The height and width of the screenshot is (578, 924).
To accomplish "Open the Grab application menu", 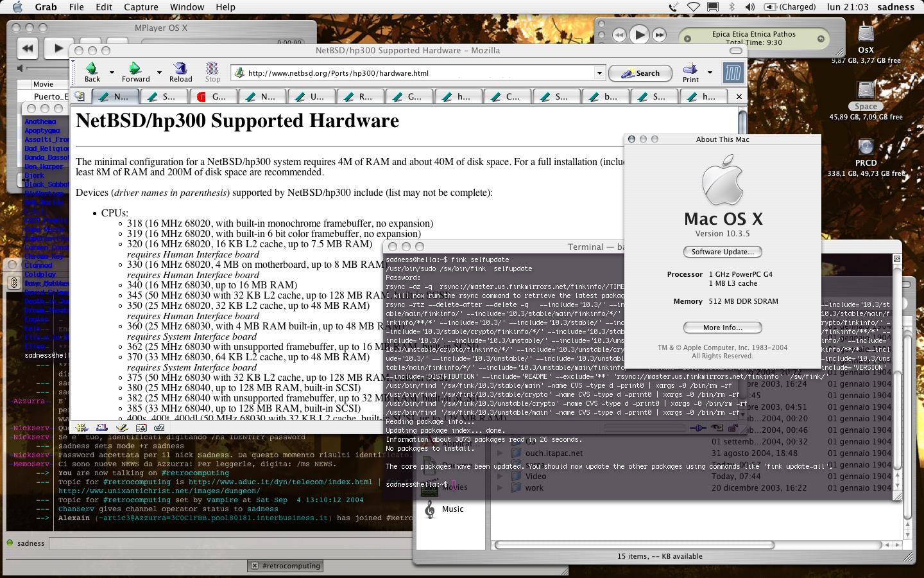I will point(45,7).
